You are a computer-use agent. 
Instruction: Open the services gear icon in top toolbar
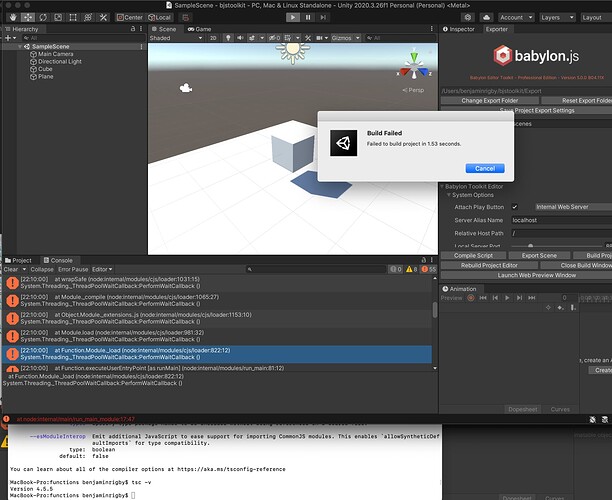pos(468,17)
